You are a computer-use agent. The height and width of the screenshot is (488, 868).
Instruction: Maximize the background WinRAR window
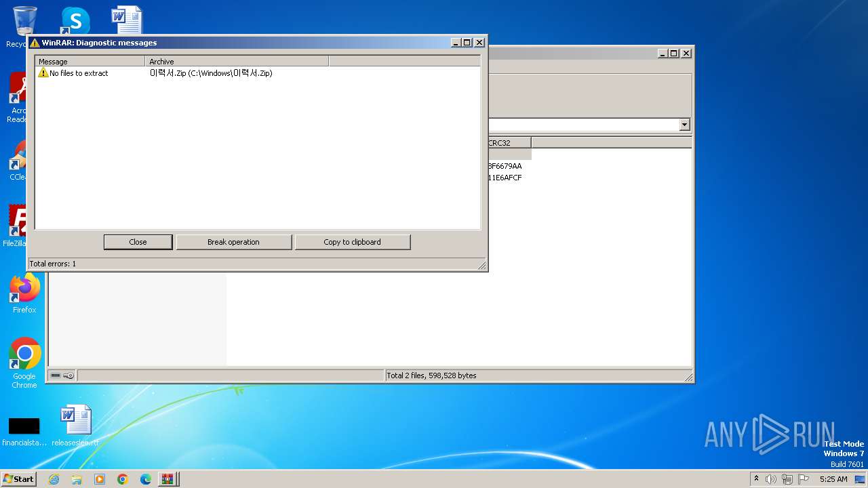(x=674, y=54)
